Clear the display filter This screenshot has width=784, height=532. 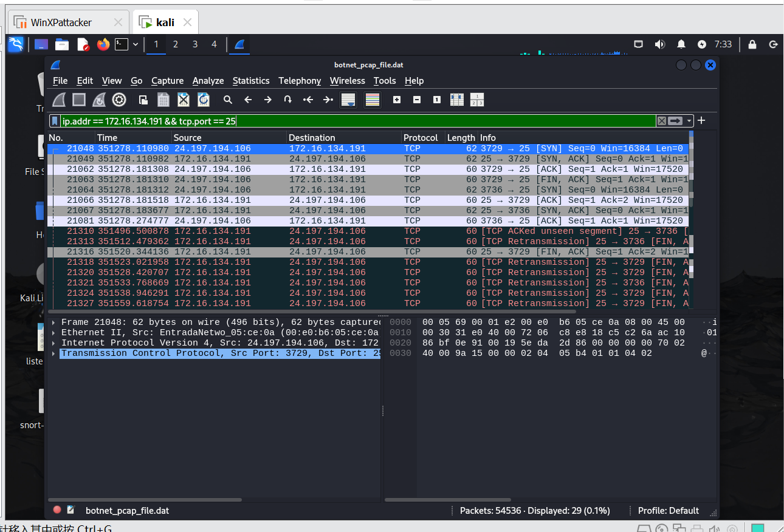[x=662, y=121]
